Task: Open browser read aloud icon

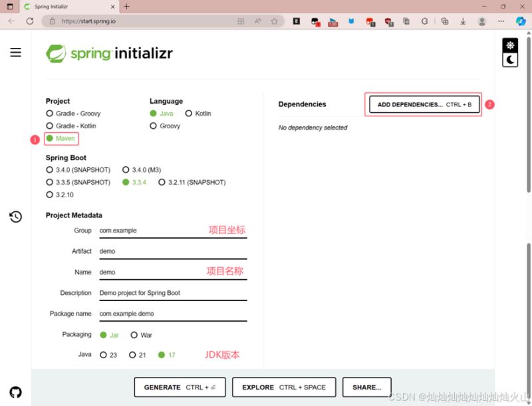Action: click(x=258, y=21)
